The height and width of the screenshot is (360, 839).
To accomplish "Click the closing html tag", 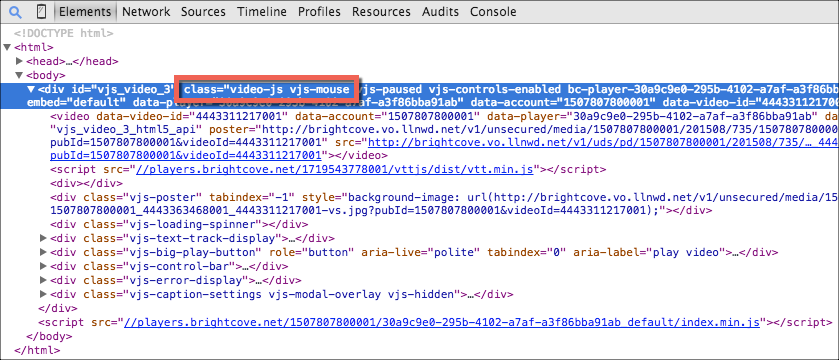I will 37,350.
